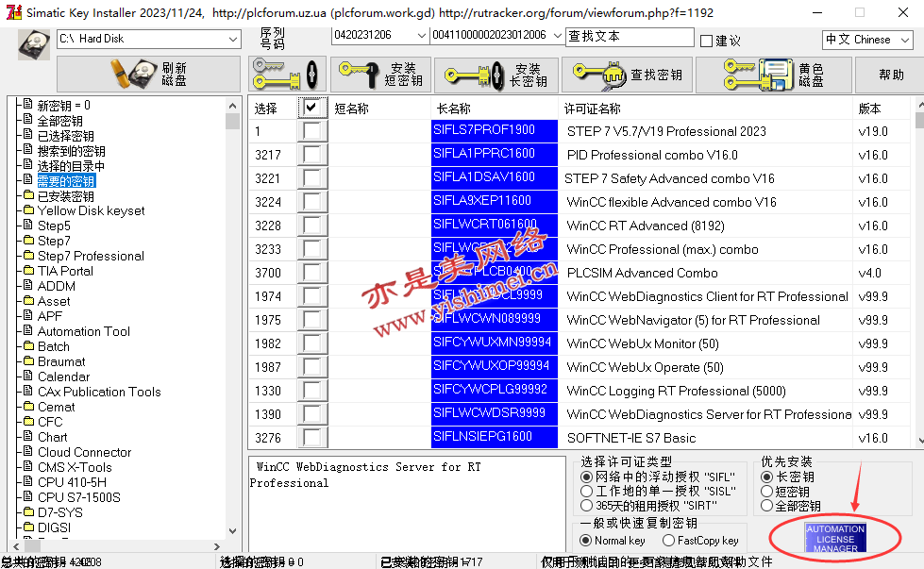Viewport: 924px width, 569px height.
Task: Select Step5 in the tree
Action: coord(54,226)
